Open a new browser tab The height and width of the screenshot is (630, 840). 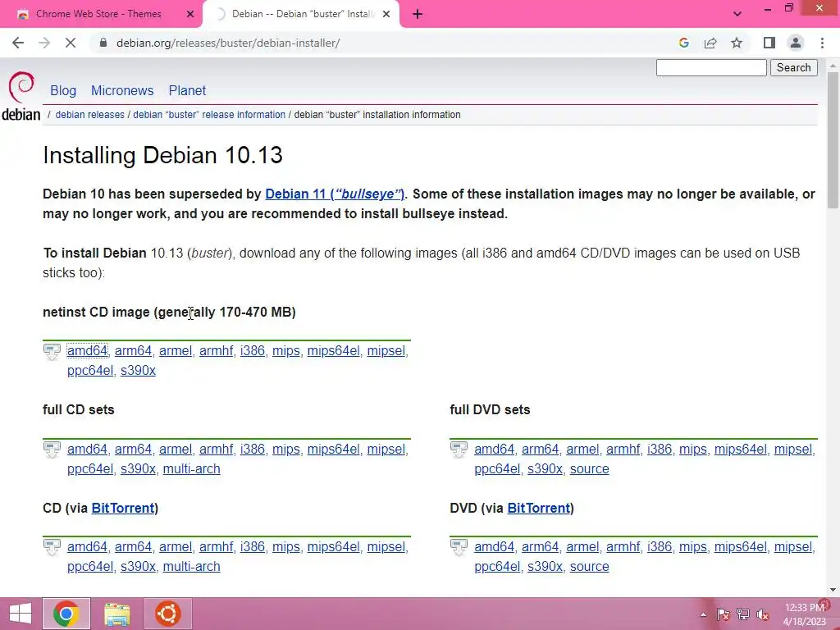click(418, 15)
